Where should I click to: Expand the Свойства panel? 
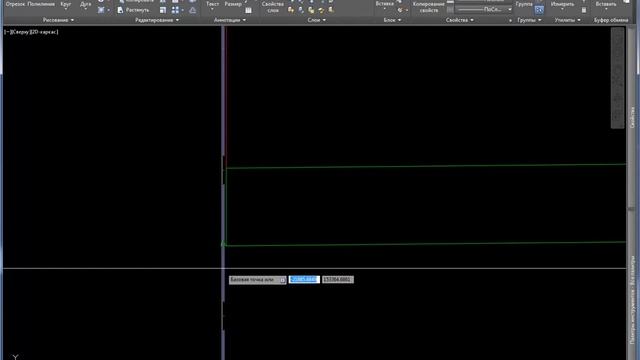460,20
